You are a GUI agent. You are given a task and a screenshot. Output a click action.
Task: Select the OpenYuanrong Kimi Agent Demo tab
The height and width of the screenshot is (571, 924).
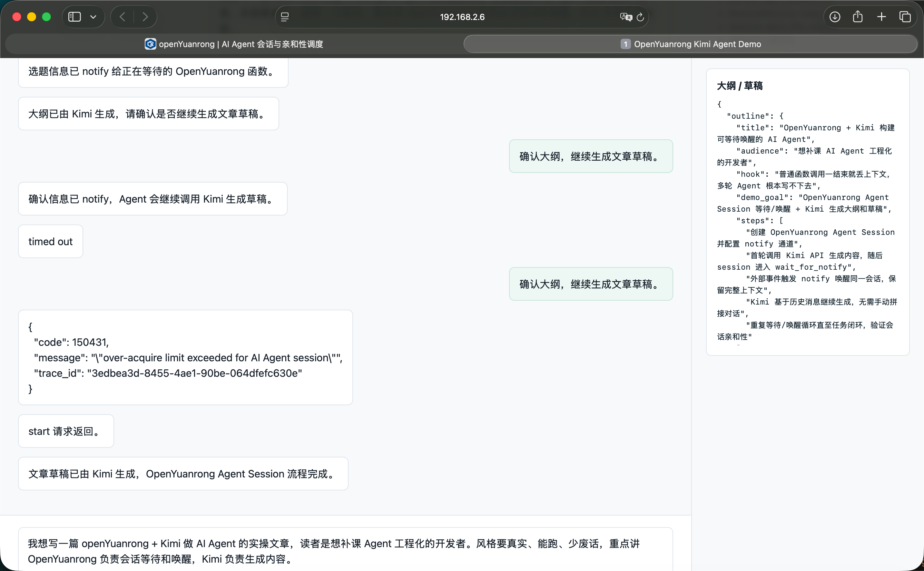pyautogui.click(x=691, y=44)
